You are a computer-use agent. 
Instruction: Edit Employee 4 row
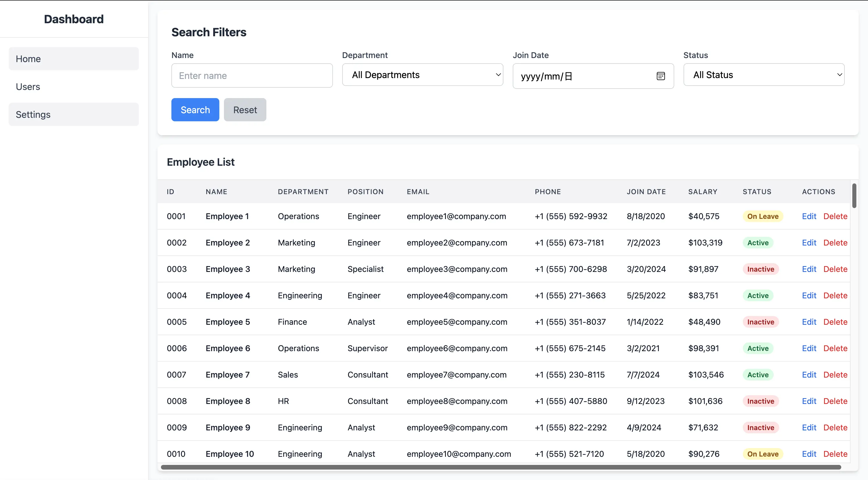809,295
